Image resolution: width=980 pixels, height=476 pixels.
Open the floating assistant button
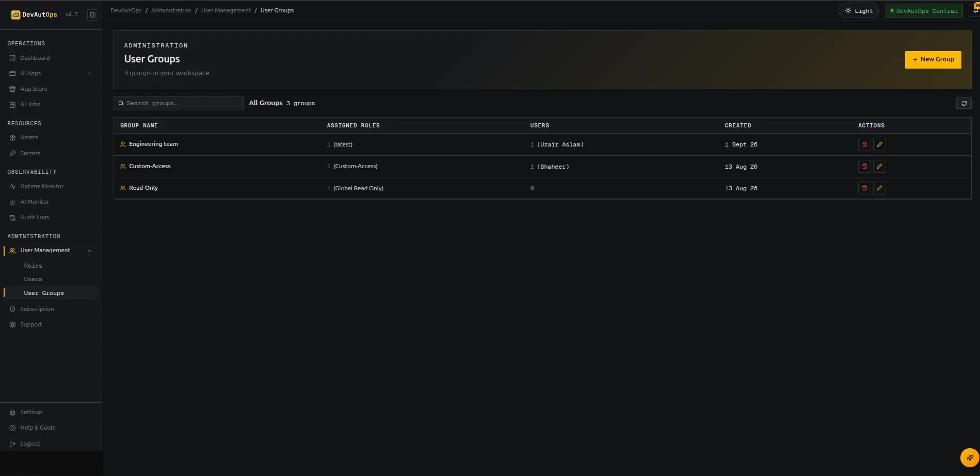point(970,457)
